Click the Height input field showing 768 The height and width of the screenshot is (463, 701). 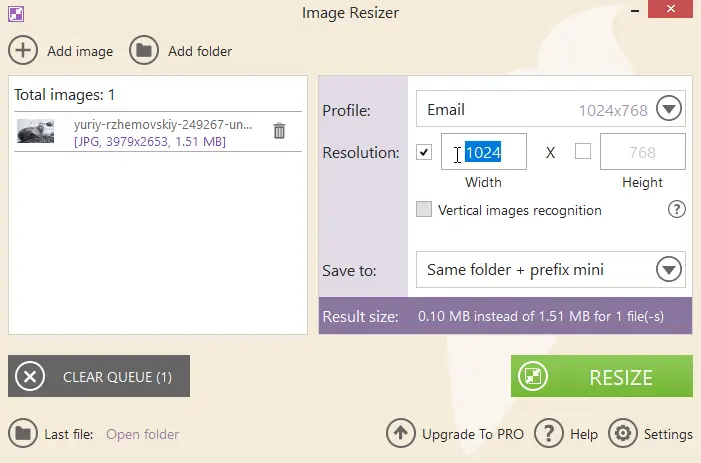tap(642, 152)
